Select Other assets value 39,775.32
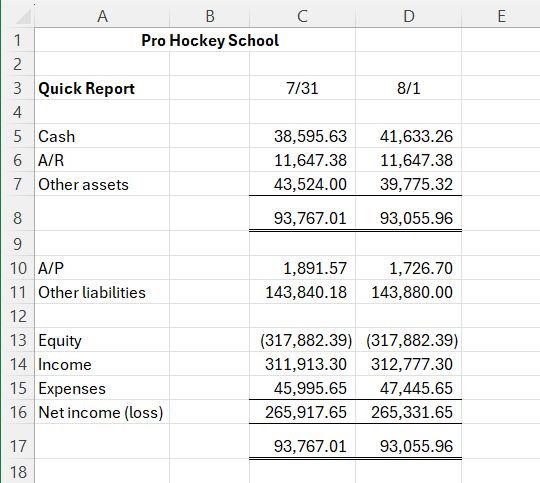Viewport: 540px width, 483px height. pyautogui.click(x=408, y=184)
